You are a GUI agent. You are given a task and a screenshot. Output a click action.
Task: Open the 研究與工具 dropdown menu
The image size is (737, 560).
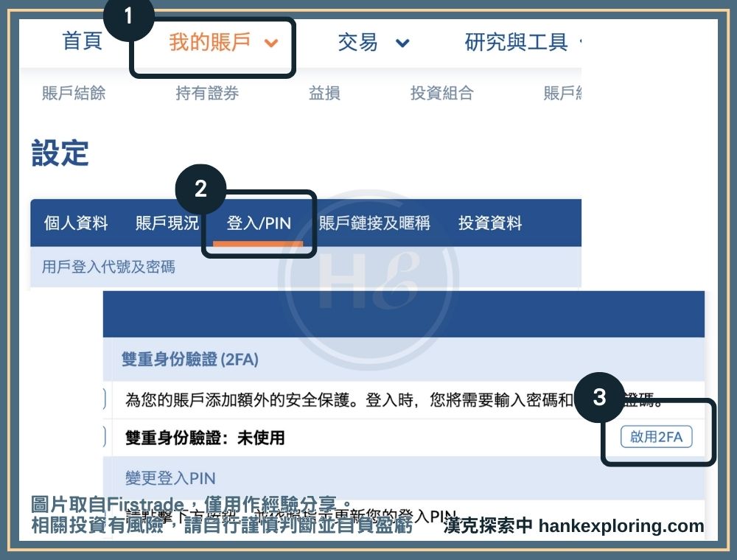516,42
